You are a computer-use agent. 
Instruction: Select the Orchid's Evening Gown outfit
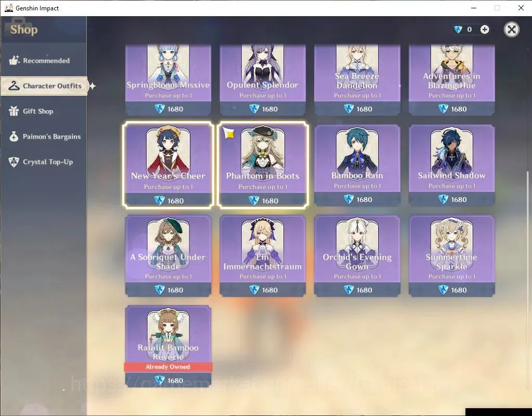[357, 256]
